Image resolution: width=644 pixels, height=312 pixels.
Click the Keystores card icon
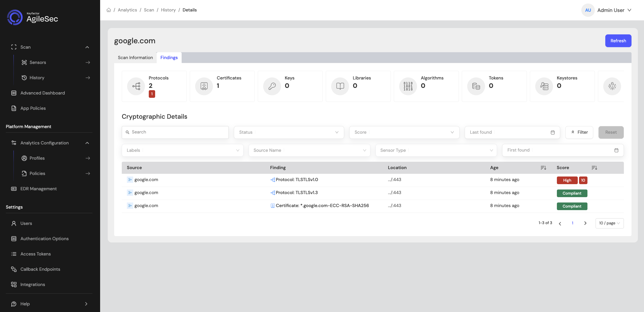tap(544, 86)
